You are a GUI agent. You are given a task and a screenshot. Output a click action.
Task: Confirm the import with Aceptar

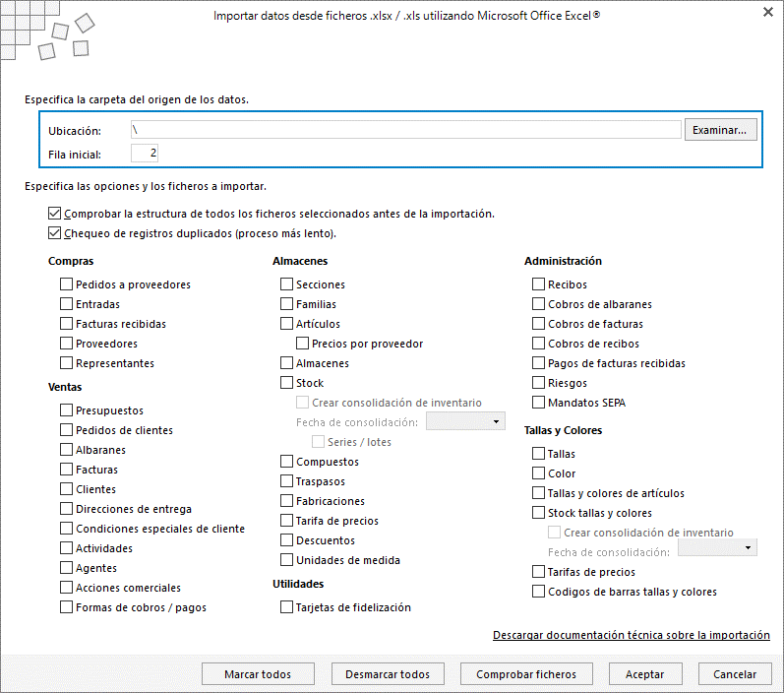pos(645,674)
